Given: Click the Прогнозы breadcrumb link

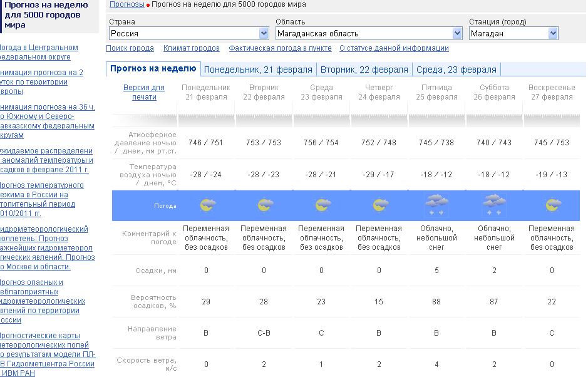Looking at the screenshot, I should tap(126, 4).
